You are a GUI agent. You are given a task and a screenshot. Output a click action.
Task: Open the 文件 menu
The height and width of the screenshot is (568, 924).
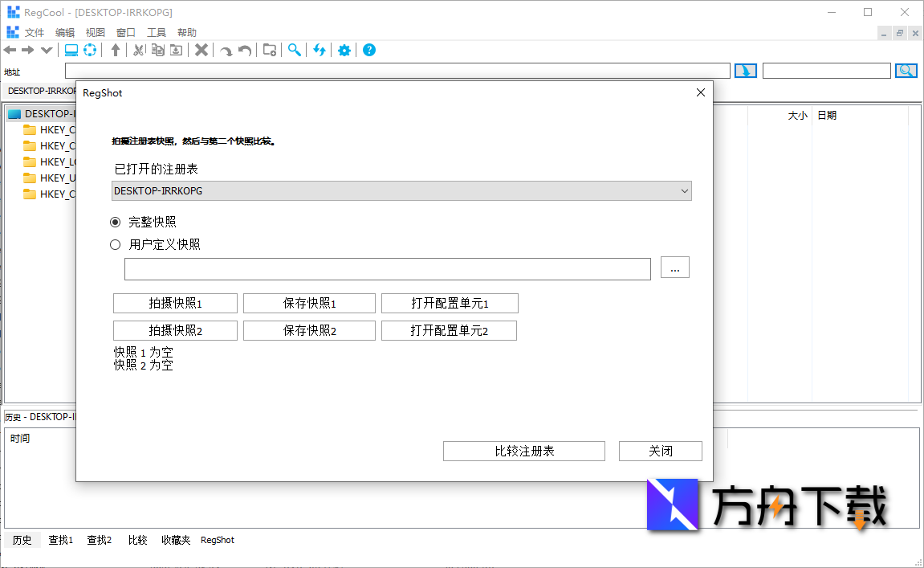pyautogui.click(x=35, y=32)
